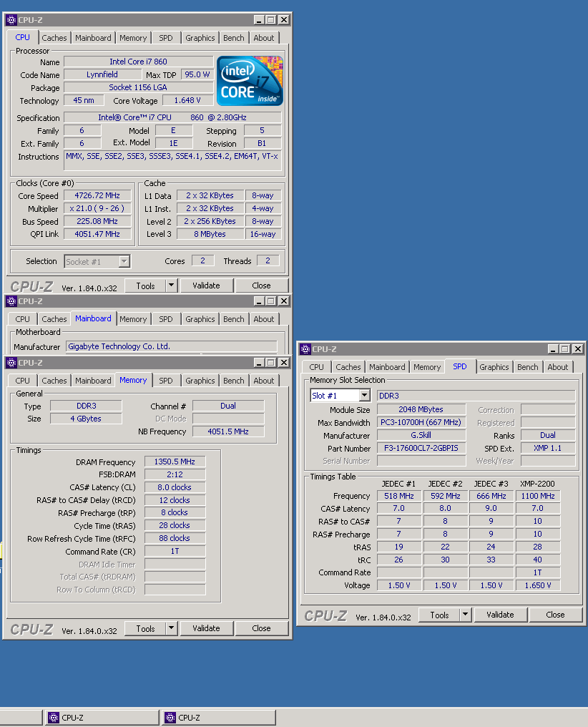Click NB Frequency 4051.5 MHz value

pos(228,431)
